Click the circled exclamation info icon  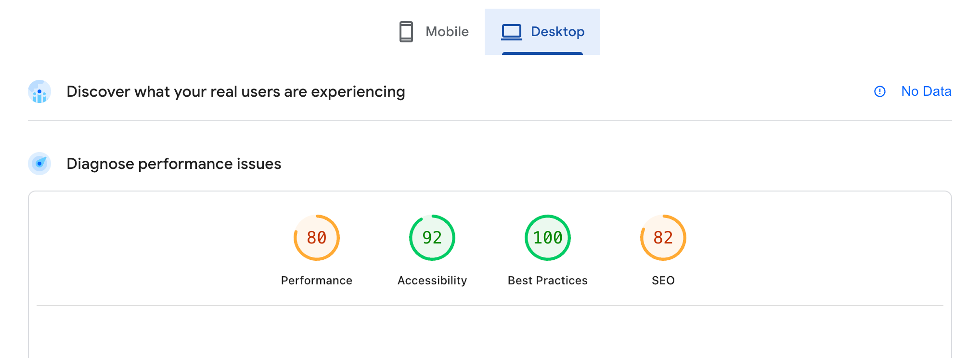pos(879,91)
